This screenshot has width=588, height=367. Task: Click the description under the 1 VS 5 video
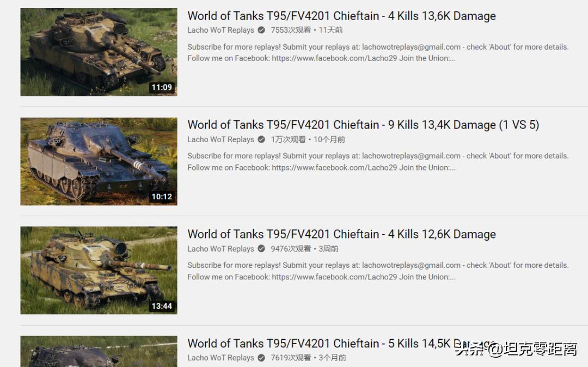pyautogui.click(x=378, y=162)
